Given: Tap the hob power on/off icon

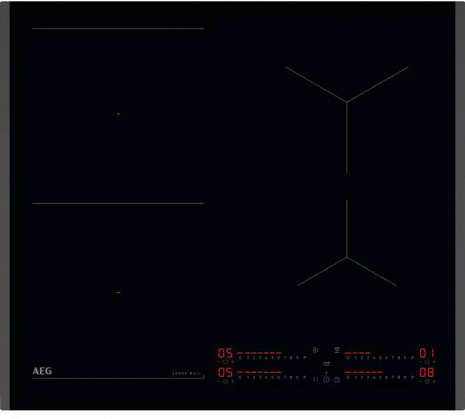Looking at the screenshot, I should (x=326, y=379).
